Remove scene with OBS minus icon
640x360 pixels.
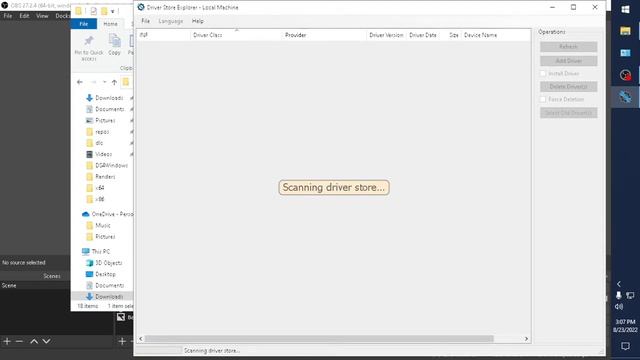point(19,341)
